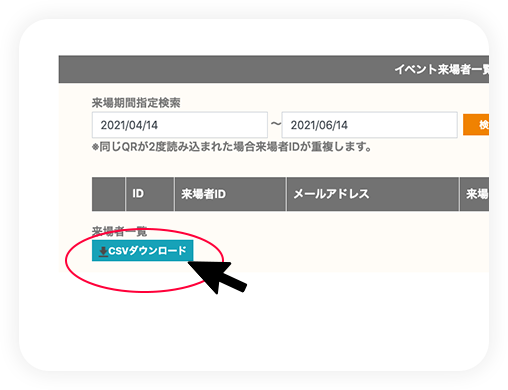This screenshot has height=390, width=508.
Task: Click the QR duplicate notice text
Action: [232, 147]
